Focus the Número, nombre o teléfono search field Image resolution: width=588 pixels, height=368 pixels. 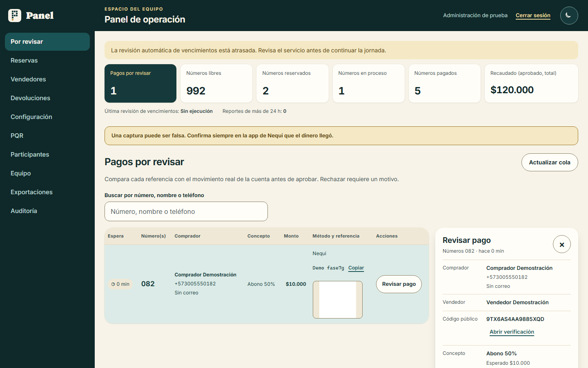186,211
